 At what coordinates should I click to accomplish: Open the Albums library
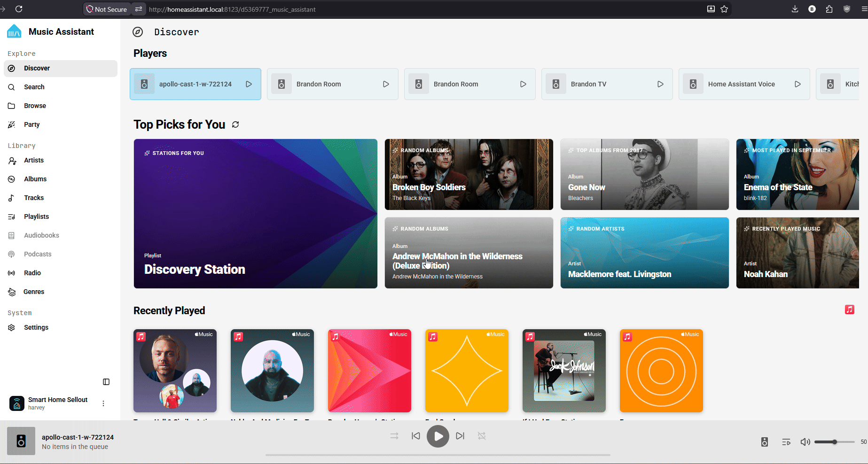click(x=61, y=179)
